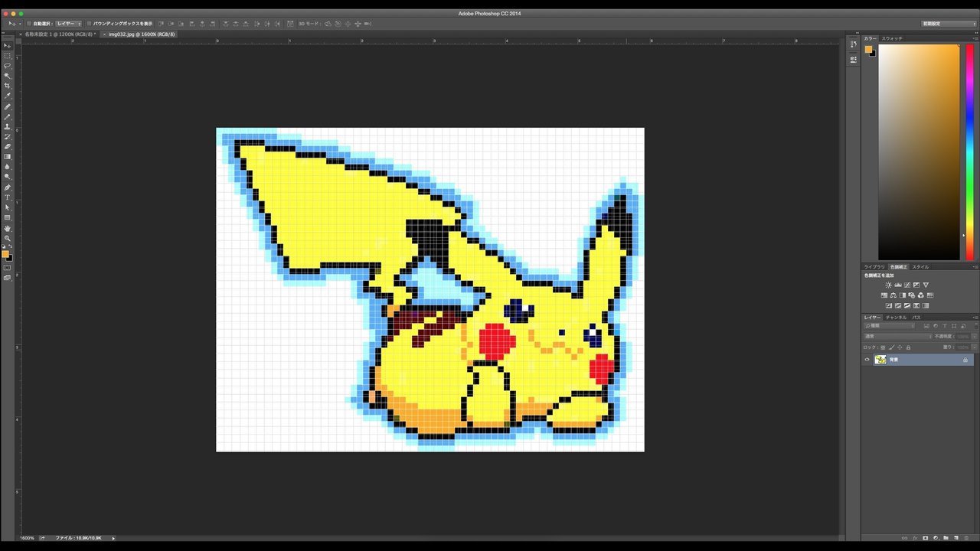Open the Layers panel flyout menu
Screen dimensions: 980x551
975,318
